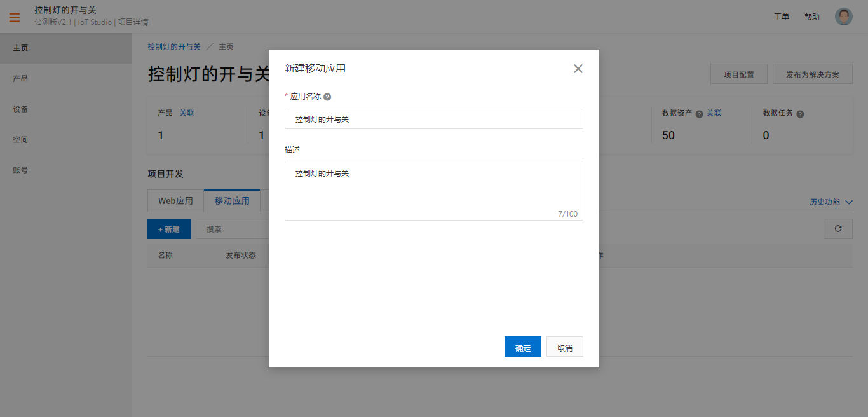The height and width of the screenshot is (417, 868).
Task: Open the orange hamburger navigation menu
Action: click(14, 17)
